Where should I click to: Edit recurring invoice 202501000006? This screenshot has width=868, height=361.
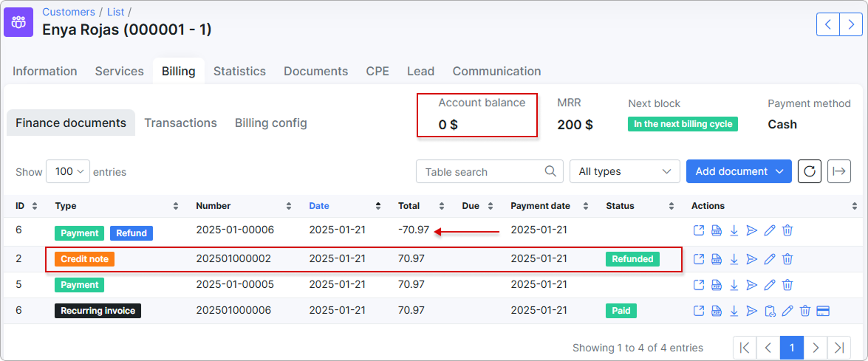(x=787, y=311)
